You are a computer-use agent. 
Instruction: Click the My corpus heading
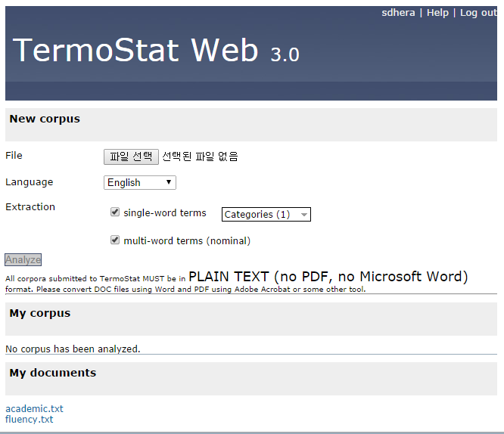click(40, 313)
